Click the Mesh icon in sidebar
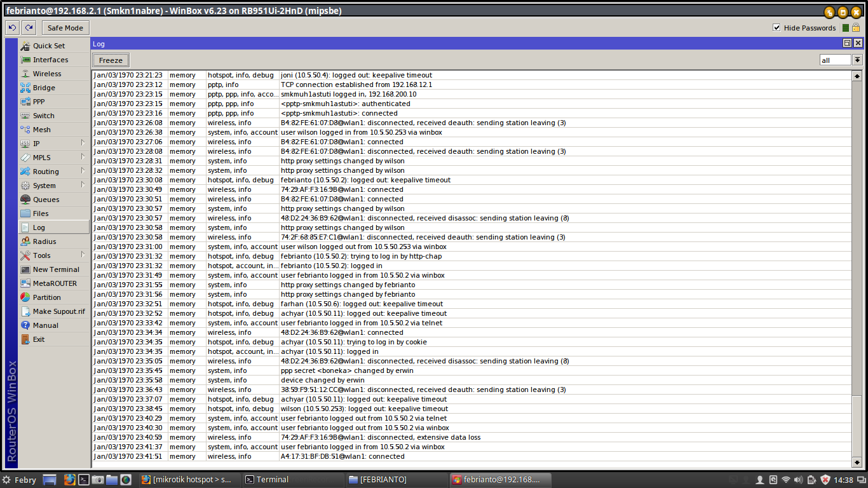The width and height of the screenshot is (868, 488). click(x=25, y=130)
